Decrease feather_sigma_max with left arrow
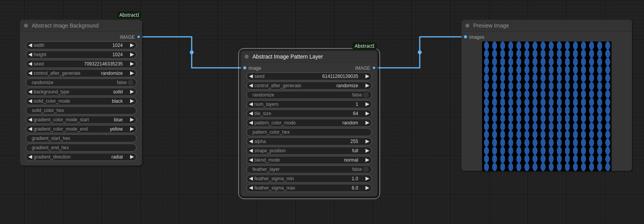The height and width of the screenshot is (224, 644). (251, 188)
